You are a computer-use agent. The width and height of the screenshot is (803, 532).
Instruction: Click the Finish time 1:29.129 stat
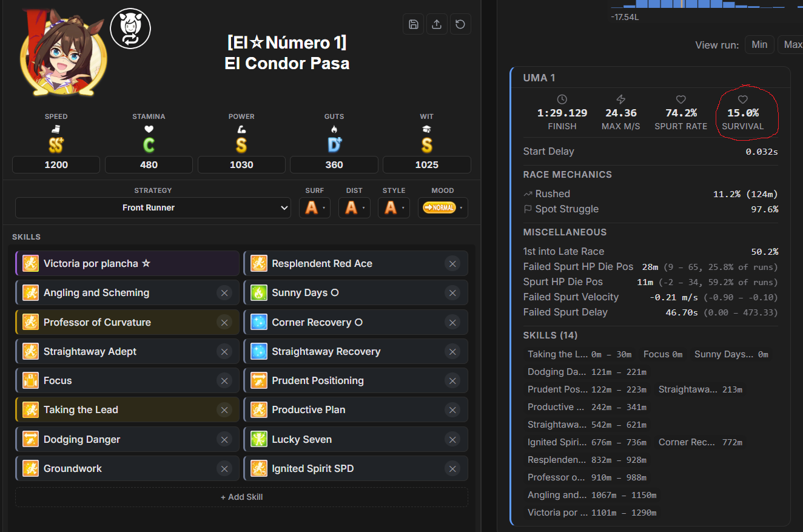point(562,113)
